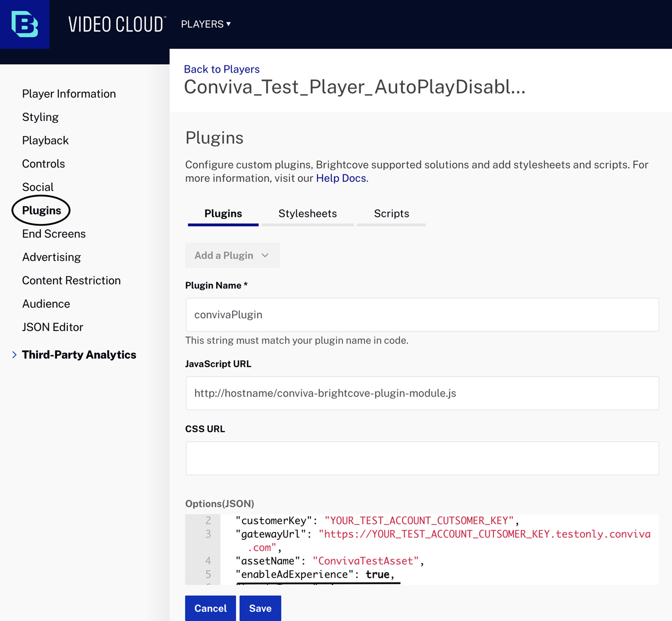Click the assetName line in JSON options

(330, 561)
